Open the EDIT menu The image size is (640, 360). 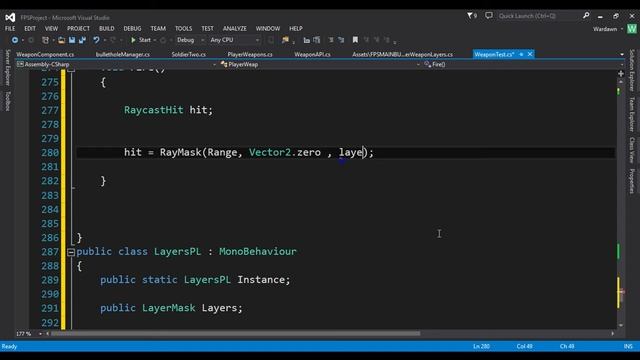coord(30,29)
